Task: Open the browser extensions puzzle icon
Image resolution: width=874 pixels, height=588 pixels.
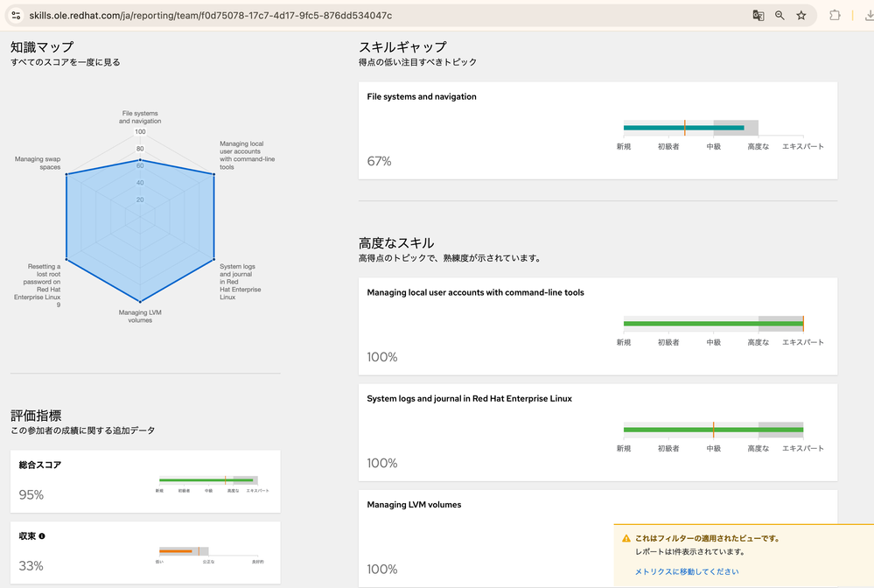Action: pos(835,16)
